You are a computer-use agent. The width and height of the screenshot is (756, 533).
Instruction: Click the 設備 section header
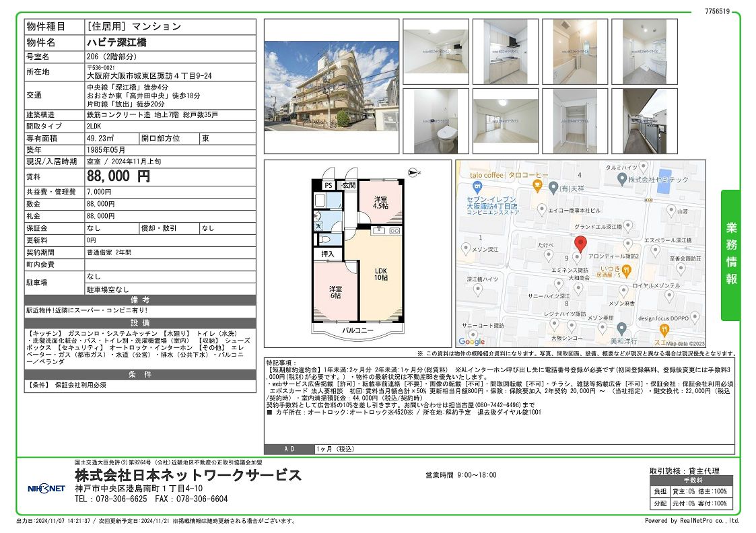tap(140, 323)
